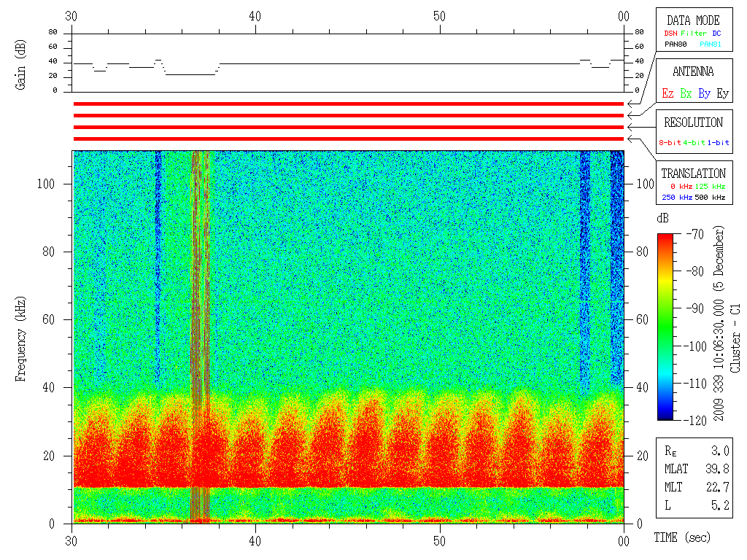The width and height of the screenshot is (747, 560).
Task: Choose the Ez antenna label
Action: click(667, 93)
